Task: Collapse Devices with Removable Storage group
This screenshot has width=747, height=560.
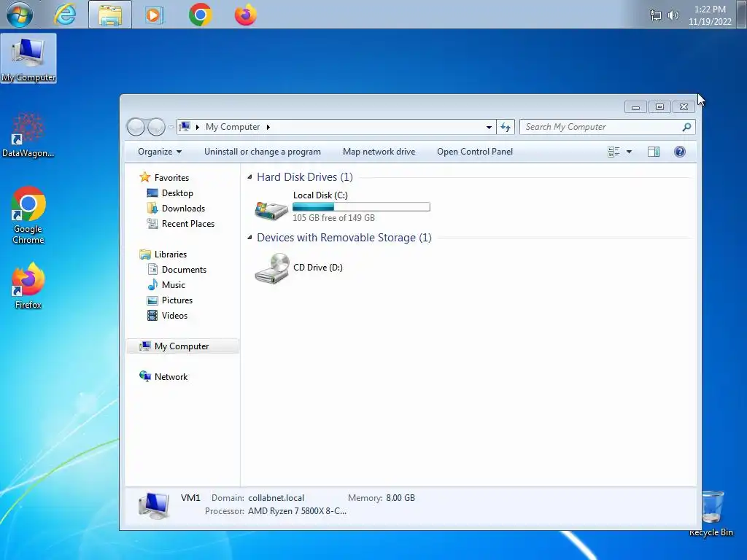Action: pyautogui.click(x=249, y=238)
